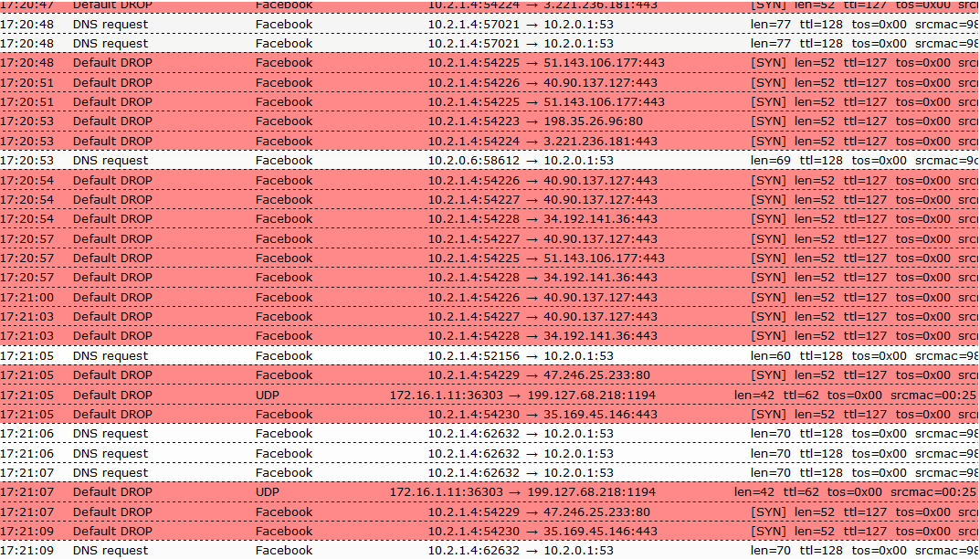The width and height of the screenshot is (980, 559).
Task: Select the 17:21:09 DNS request entry
Action: [490, 550]
